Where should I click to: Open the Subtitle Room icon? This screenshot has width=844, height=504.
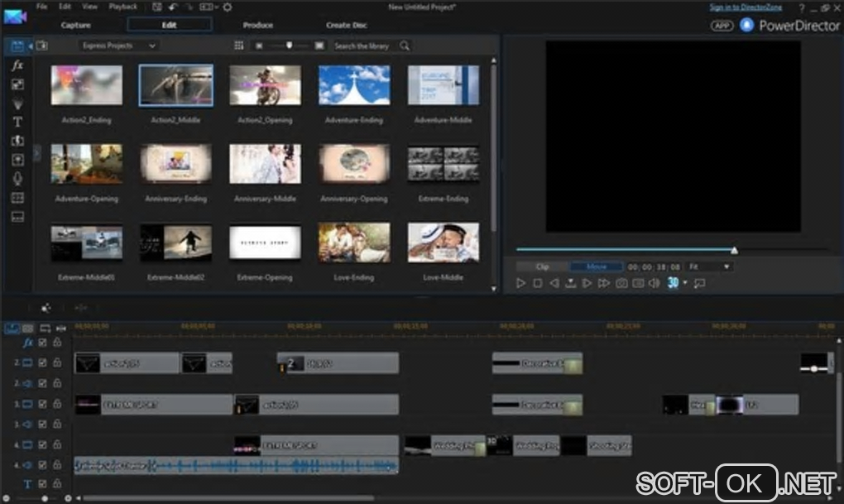tap(17, 217)
